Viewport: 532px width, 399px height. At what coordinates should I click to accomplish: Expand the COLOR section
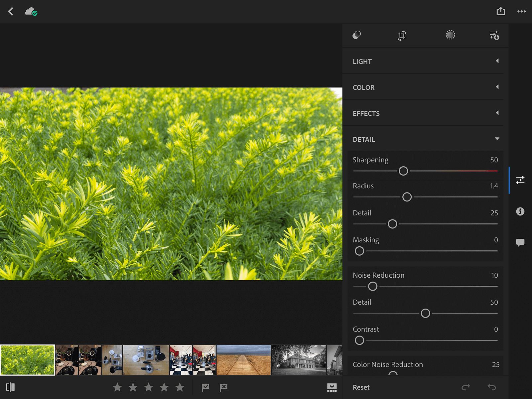point(423,87)
